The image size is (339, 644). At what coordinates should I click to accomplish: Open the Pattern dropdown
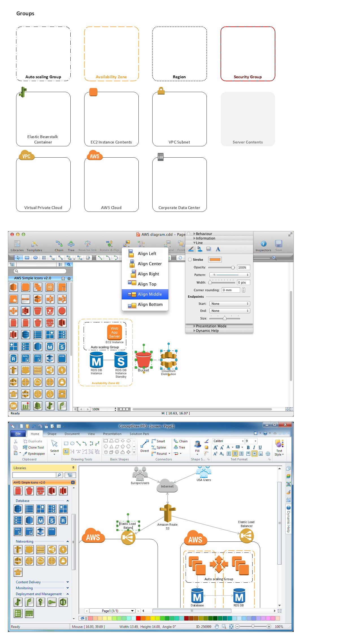point(230,275)
